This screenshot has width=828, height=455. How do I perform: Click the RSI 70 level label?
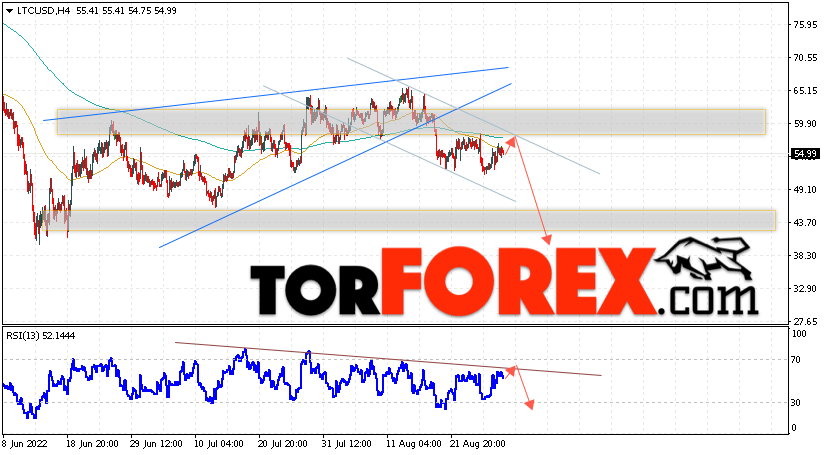pyautogui.click(x=796, y=360)
